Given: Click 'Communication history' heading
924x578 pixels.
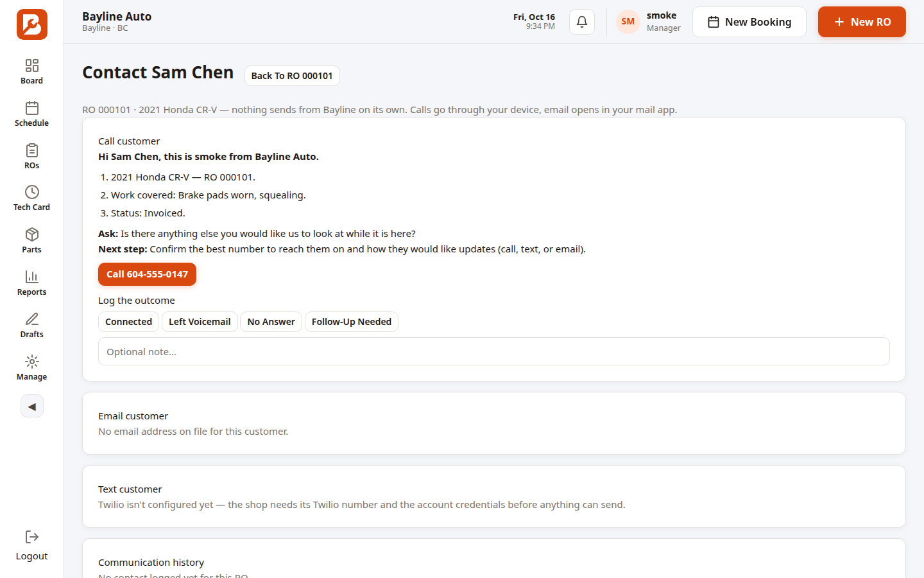Looking at the screenshot, I should (151, 563).
